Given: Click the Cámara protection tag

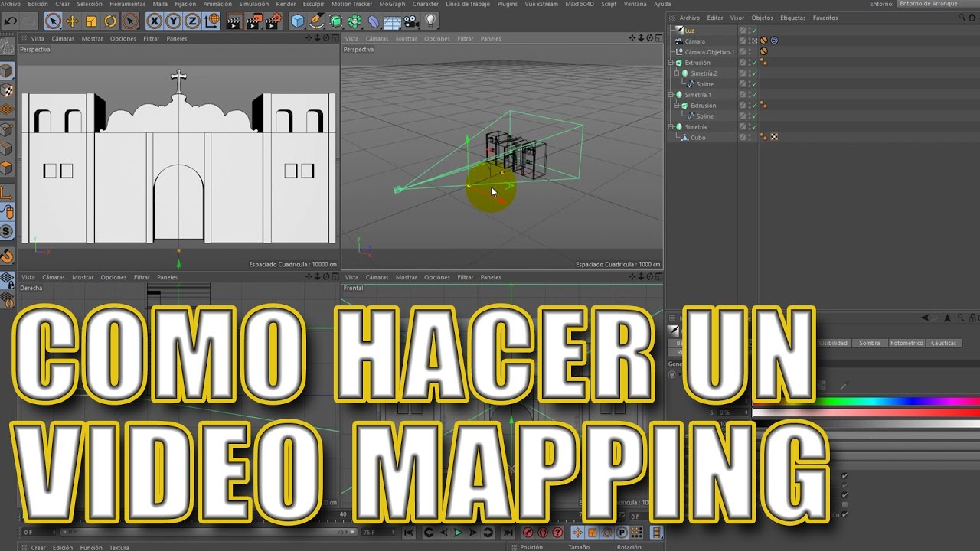Looking at the screenshot, I should (763, 41).
